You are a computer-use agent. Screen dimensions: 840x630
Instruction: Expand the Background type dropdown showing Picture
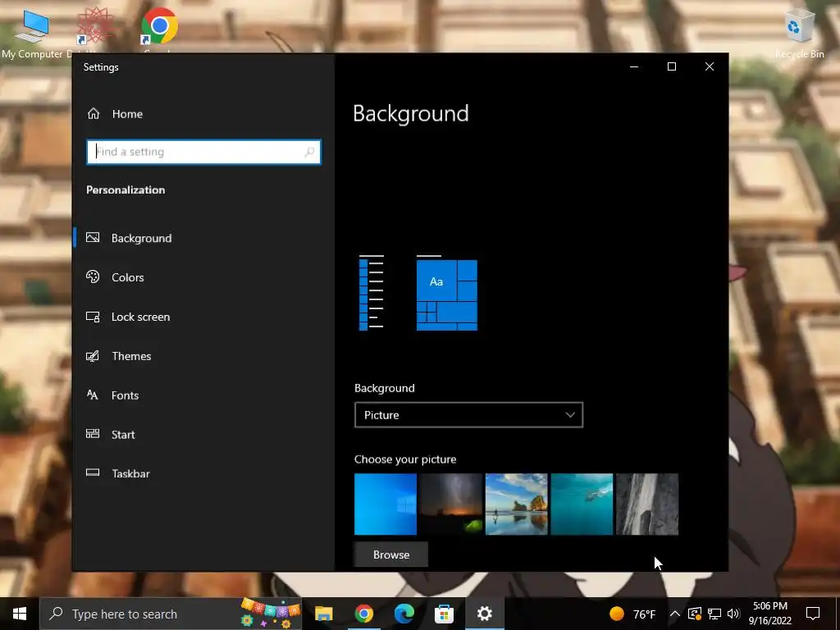(x=468, y=414)
